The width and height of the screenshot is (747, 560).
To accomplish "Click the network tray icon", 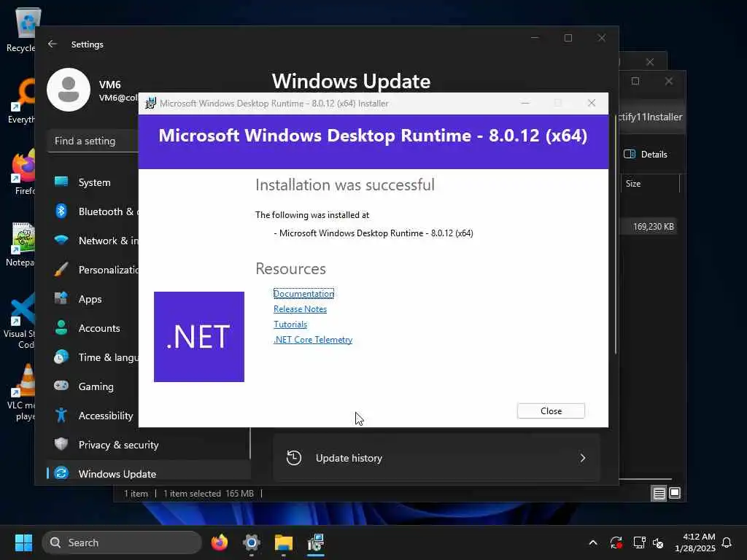I will click(639, 542).
